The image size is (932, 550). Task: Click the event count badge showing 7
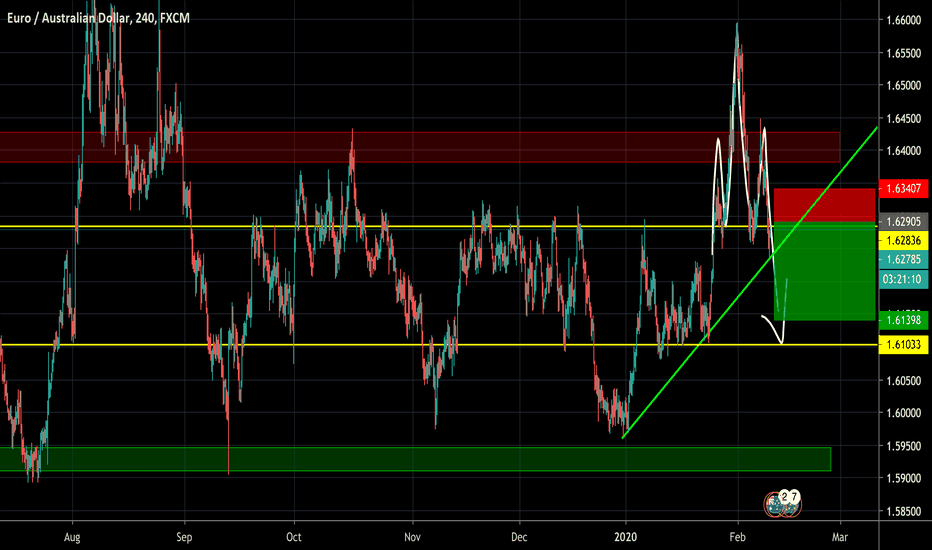tap(795, 496)
